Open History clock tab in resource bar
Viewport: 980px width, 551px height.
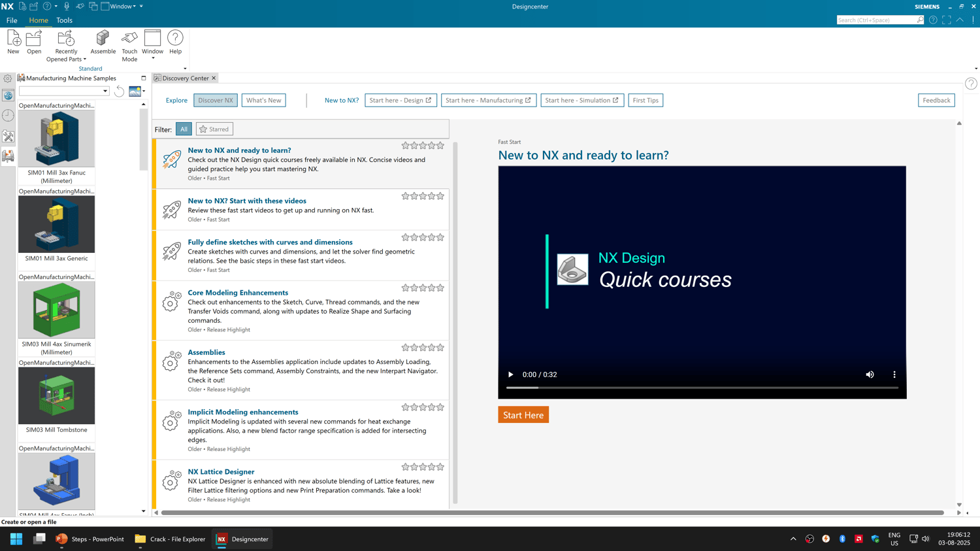[8, 116]
